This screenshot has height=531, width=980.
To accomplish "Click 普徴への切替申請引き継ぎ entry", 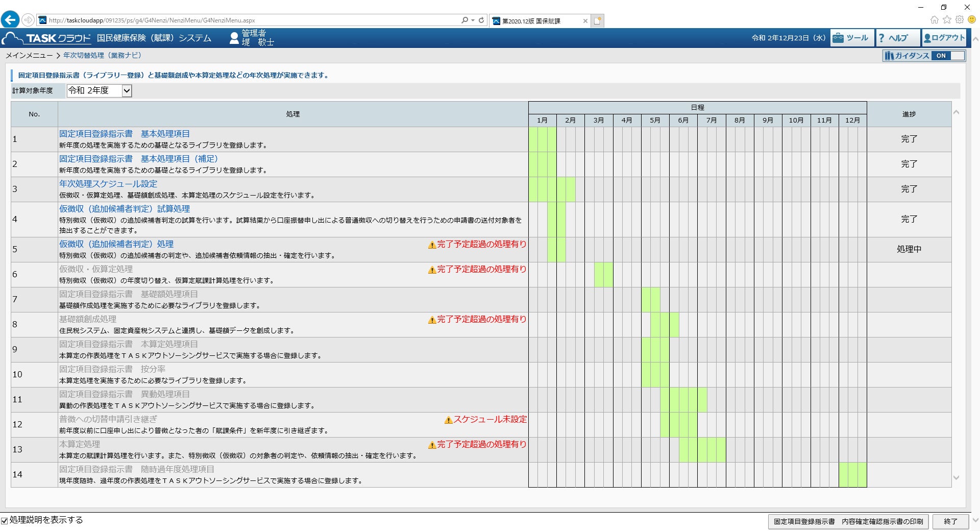I will [x=108, y=419].
